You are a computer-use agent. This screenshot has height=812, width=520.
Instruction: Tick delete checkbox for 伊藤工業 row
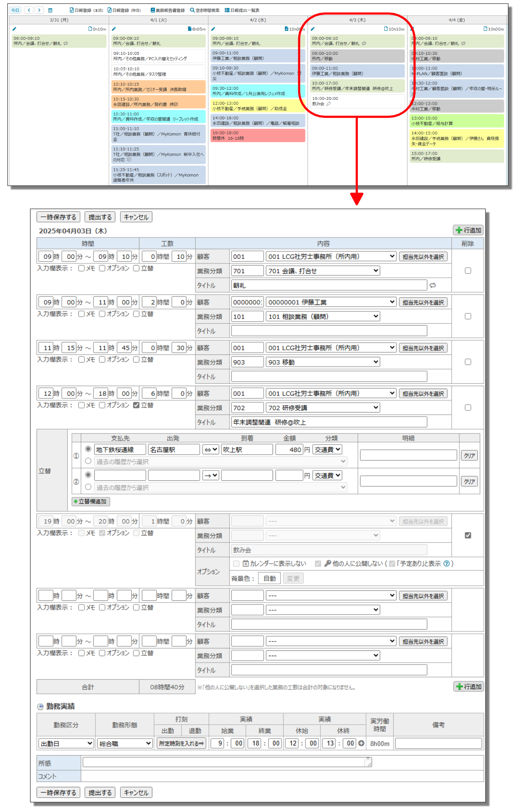468,316
